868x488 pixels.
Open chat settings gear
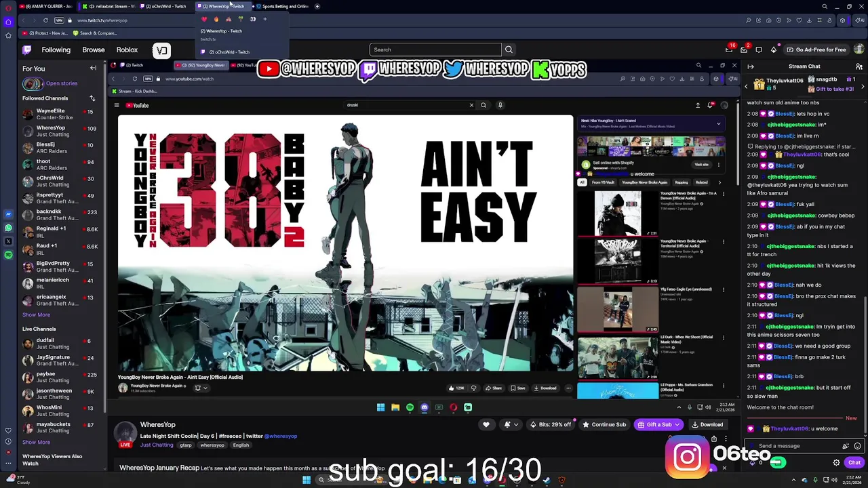pos(836,462)
